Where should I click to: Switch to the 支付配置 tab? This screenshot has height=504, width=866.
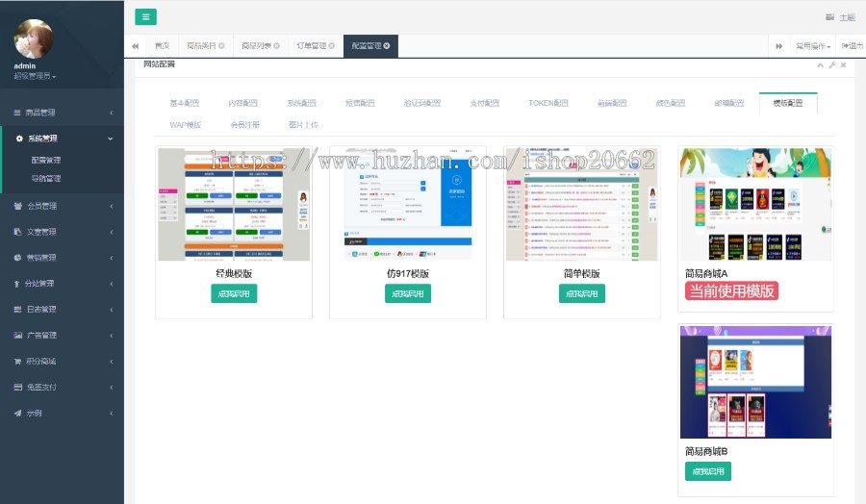(x=485, y=103)
